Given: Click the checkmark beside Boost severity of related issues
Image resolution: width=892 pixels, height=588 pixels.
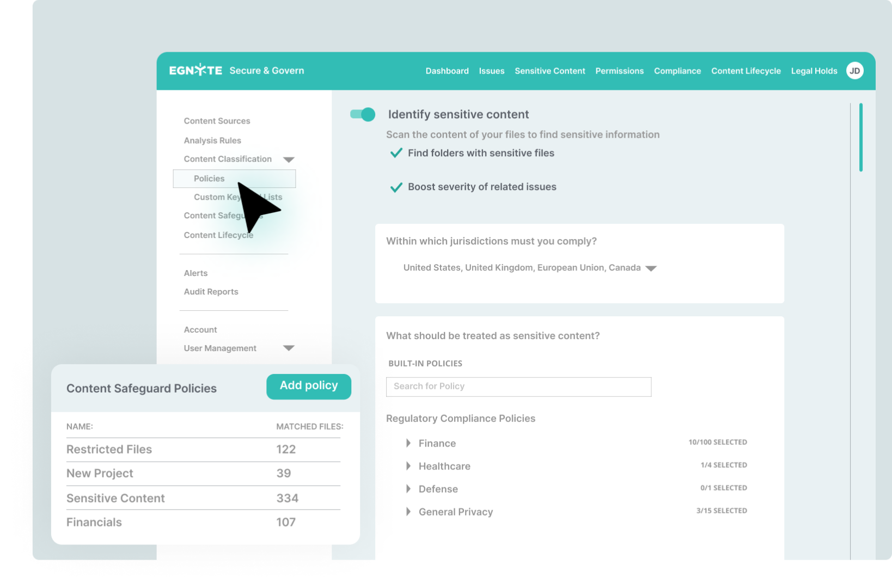Looking at the screenshot, I should tap(396, 187).
